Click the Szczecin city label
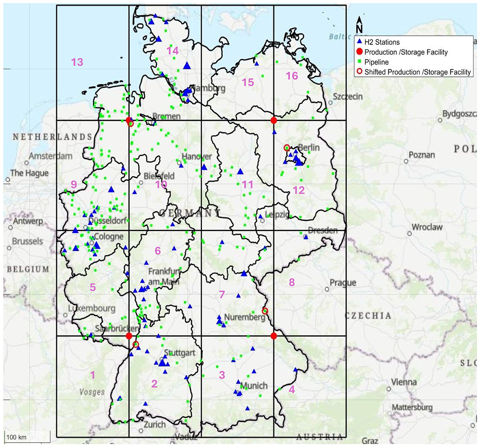 coord(348,96)
